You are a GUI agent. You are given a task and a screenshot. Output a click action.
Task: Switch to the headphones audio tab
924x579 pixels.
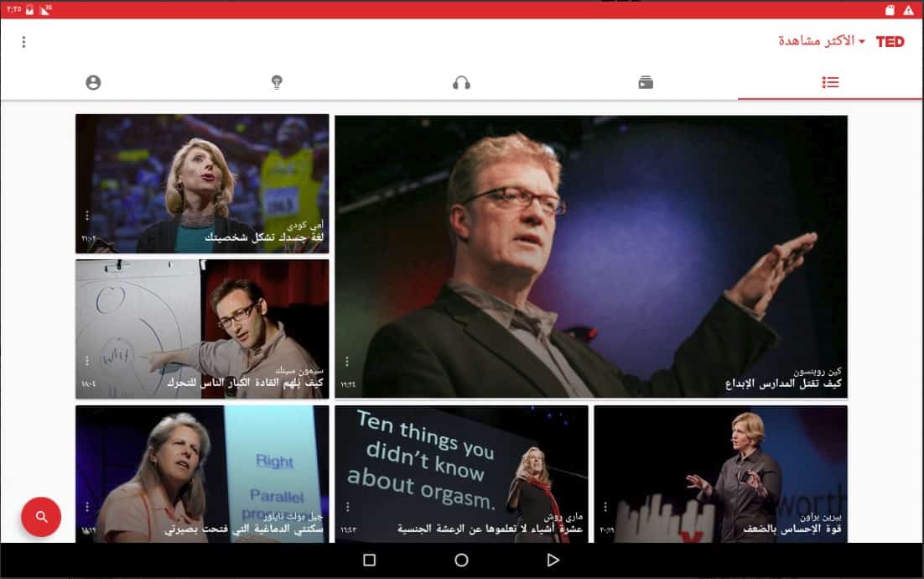coord(461,82)
